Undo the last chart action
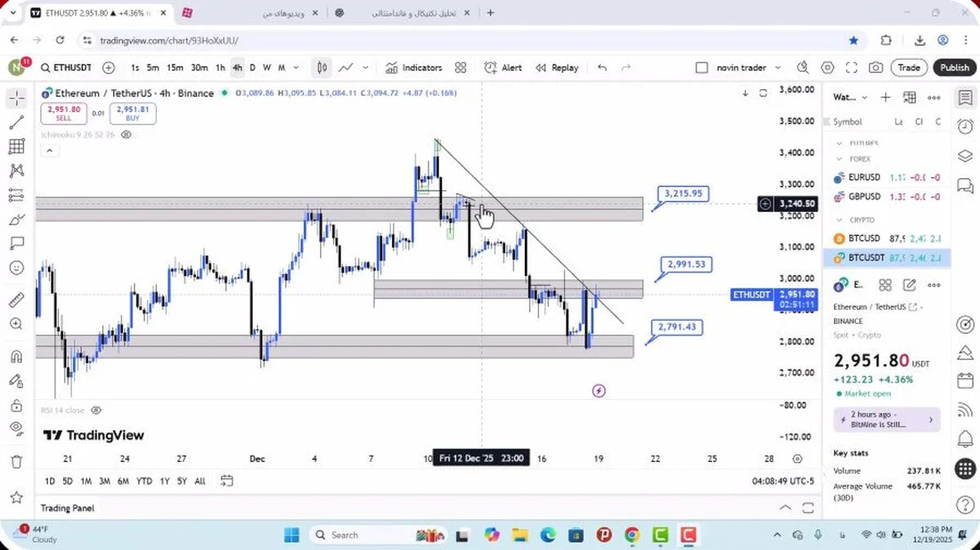Viewport: 980px width, 550px height. coord(602,68)
